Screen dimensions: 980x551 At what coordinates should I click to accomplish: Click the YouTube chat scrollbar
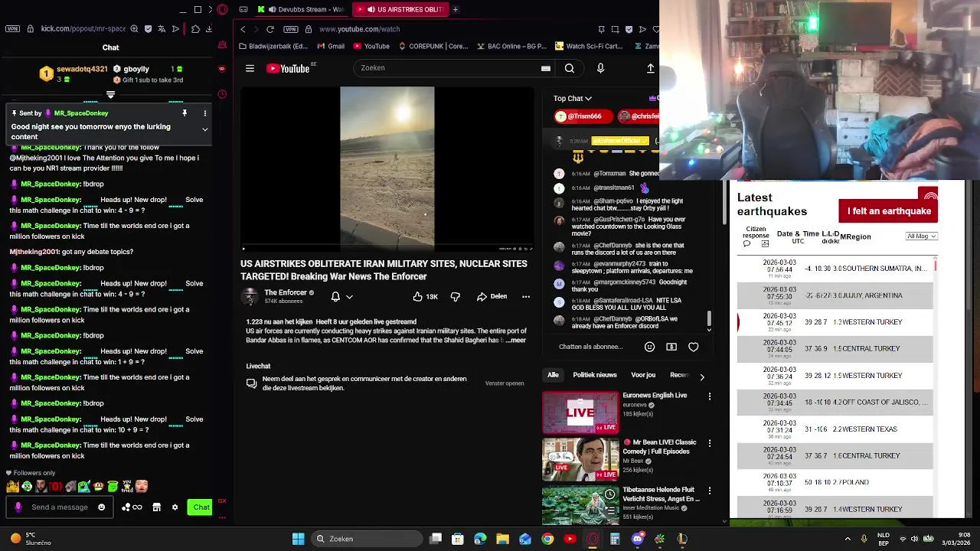click(709, 317)
